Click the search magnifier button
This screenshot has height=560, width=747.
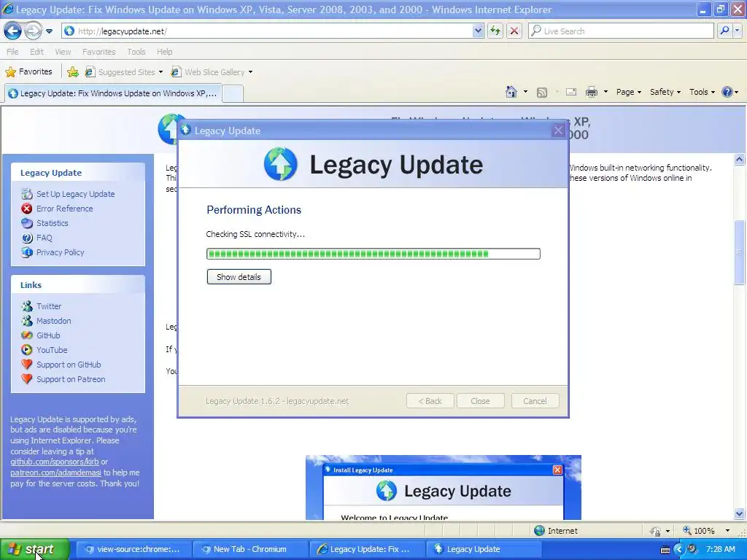(724, 31)
